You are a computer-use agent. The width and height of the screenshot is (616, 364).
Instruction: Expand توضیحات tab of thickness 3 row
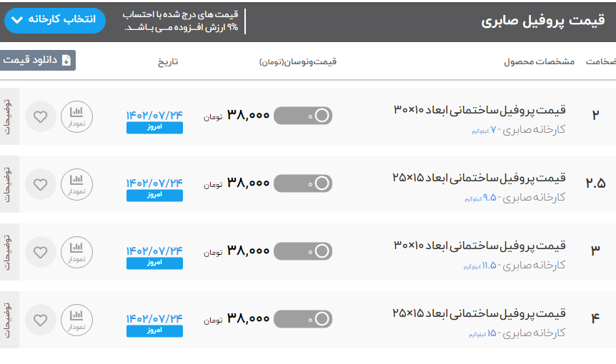tap(9, 251)
